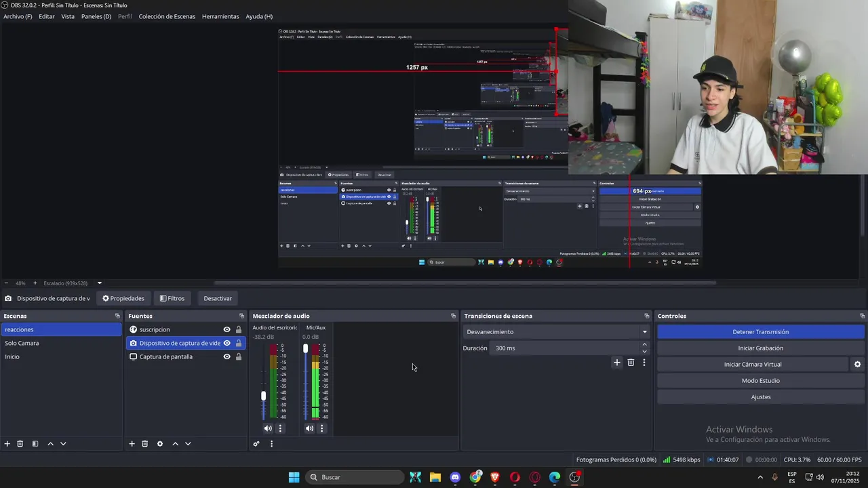868x488 pixels.
Task: Click Desactivar button
Action: pos(218,298)
